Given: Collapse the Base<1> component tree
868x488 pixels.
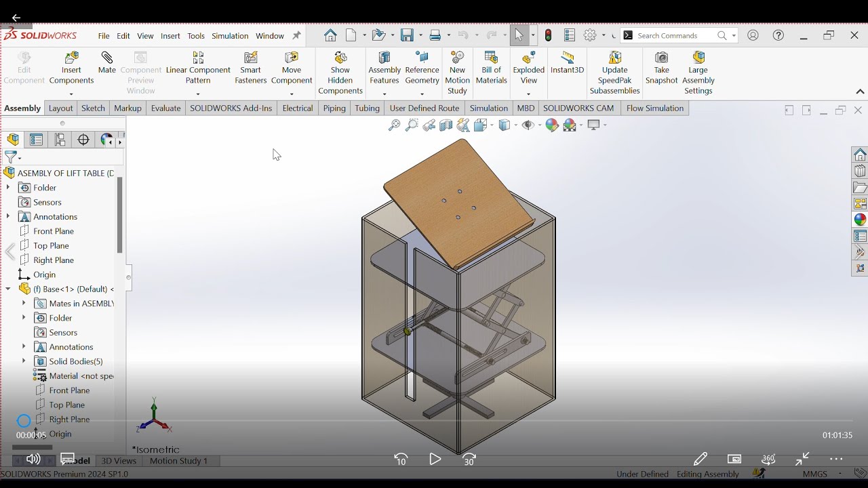Looking at the screenshot, I should point(8,289).
